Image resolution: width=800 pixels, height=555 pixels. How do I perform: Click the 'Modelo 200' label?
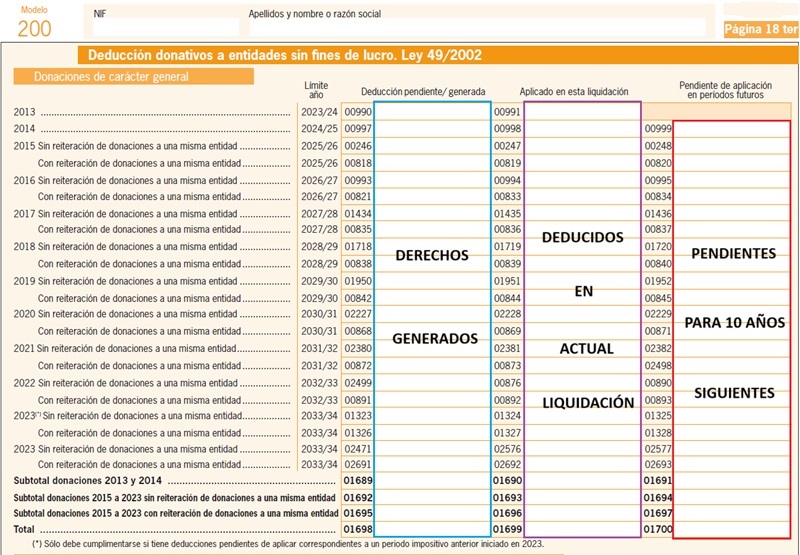[35, 23]
